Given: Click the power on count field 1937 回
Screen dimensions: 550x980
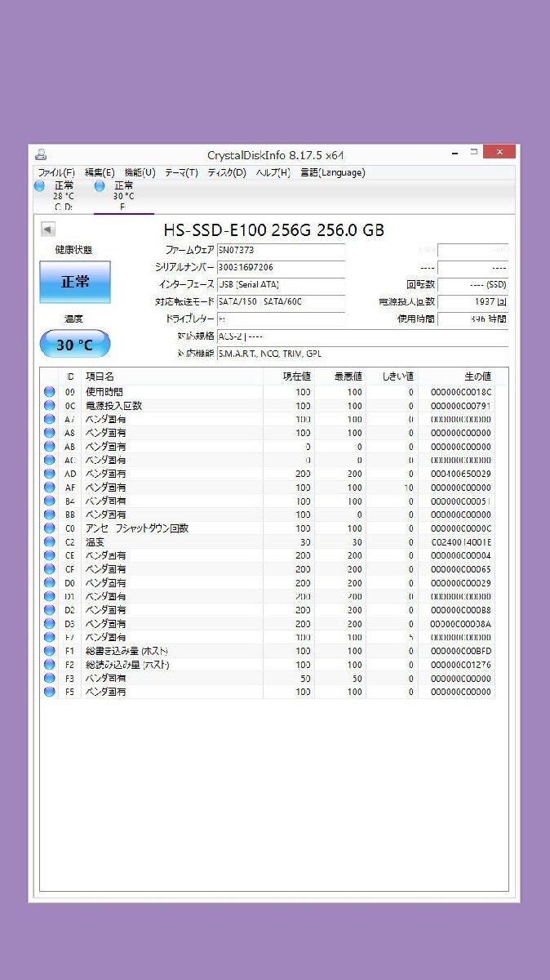Looking at the screenshot, I should [x=473, y=301].
